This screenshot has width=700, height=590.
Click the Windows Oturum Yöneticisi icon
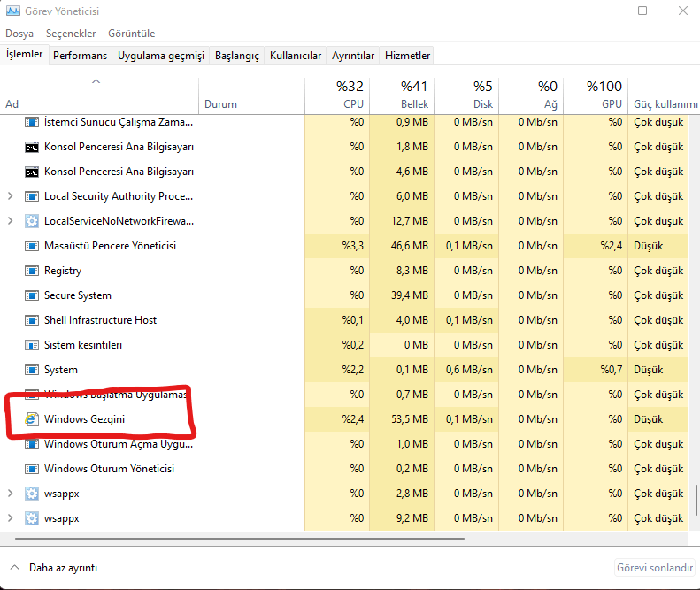click(32, 469)
